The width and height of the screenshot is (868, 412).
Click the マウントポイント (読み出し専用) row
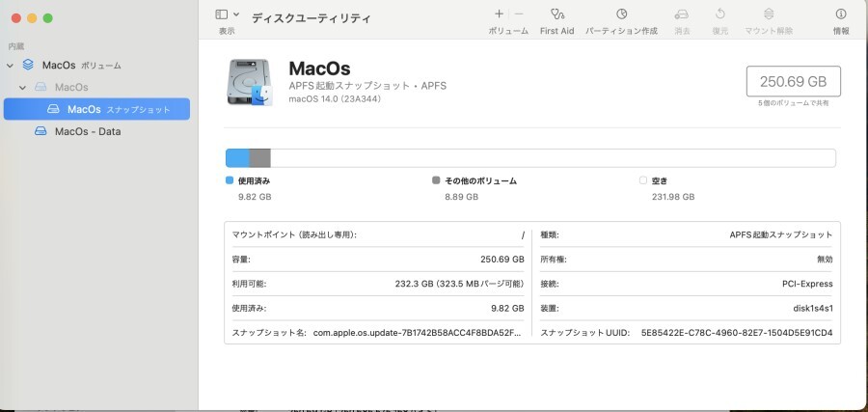[378, 234]
